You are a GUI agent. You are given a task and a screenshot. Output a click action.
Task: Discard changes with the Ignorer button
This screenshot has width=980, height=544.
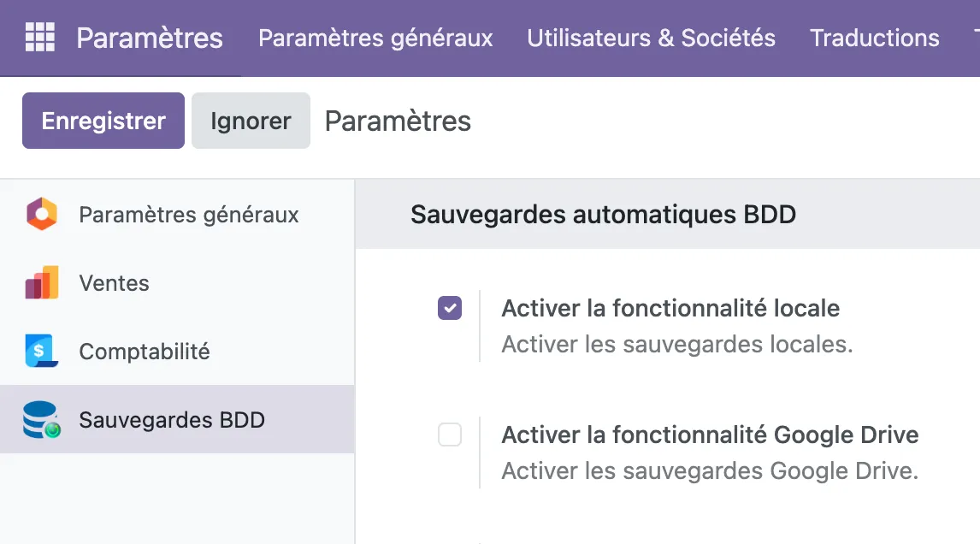click(x=251, y=121)
